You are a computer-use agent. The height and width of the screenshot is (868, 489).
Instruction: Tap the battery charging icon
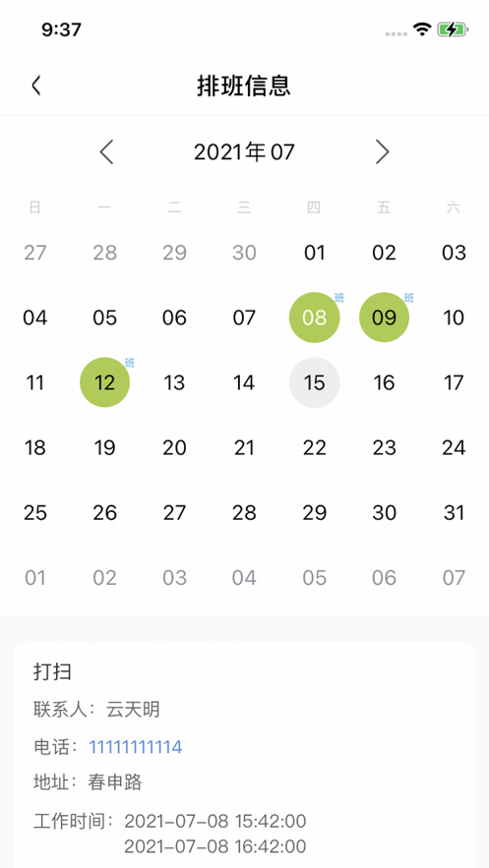(x=453, y=29)
